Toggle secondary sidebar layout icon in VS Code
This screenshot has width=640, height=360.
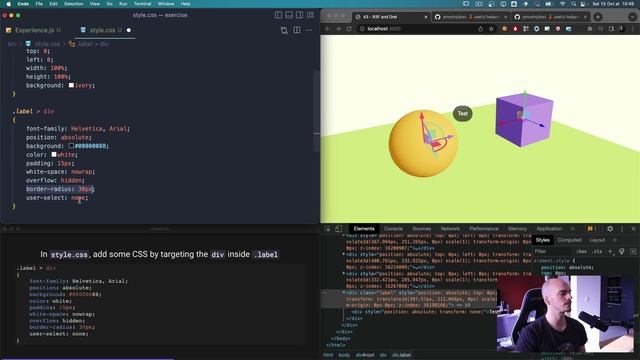coord(300,15)
